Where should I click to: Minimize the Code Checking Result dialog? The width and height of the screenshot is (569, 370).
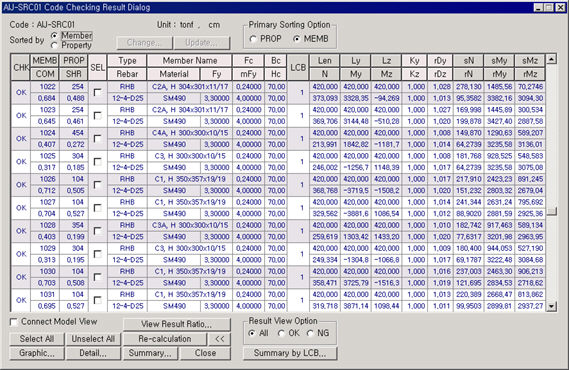[538, 7]
